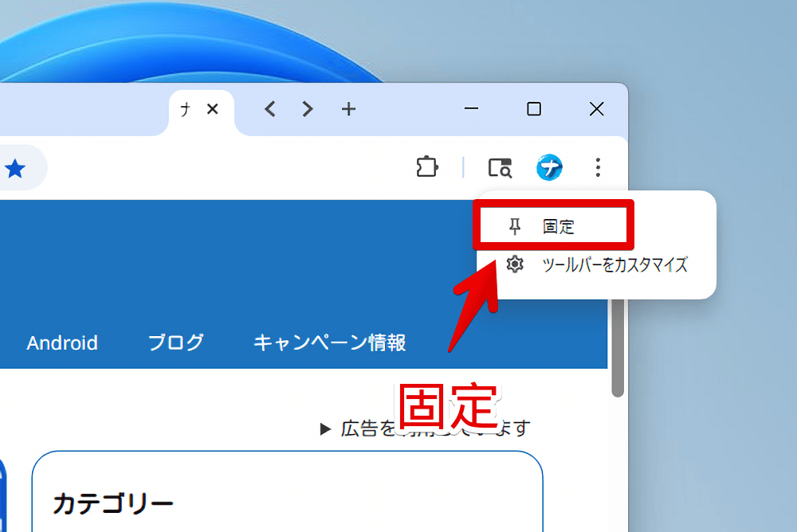Click the left arrow in tab strip
The image size is (797, 532).
270,109
